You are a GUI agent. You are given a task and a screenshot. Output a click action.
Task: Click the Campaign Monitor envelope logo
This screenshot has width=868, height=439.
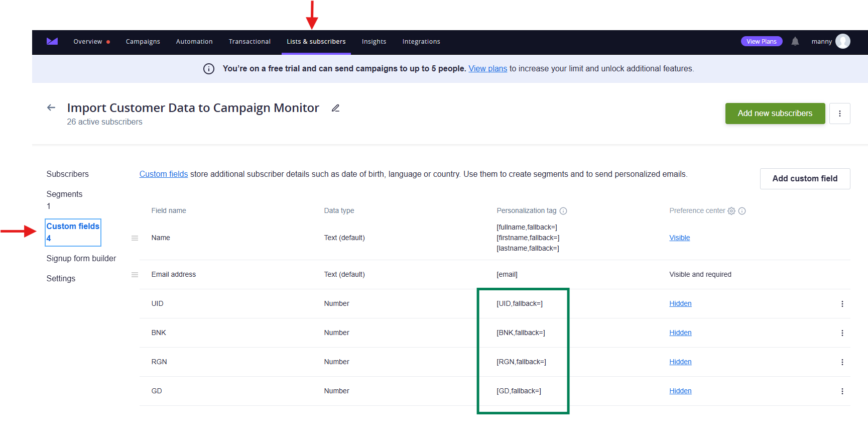(52, 41)
